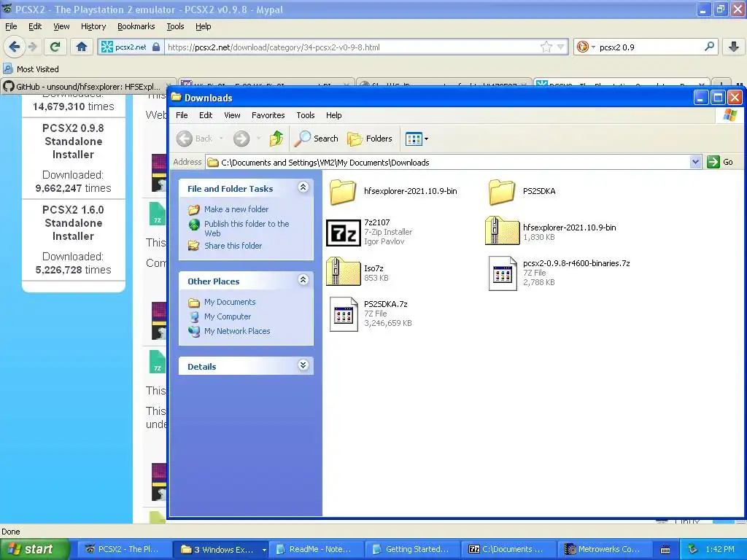
Task: Collapse the Other Places panel
Action: tap(303, 280)
